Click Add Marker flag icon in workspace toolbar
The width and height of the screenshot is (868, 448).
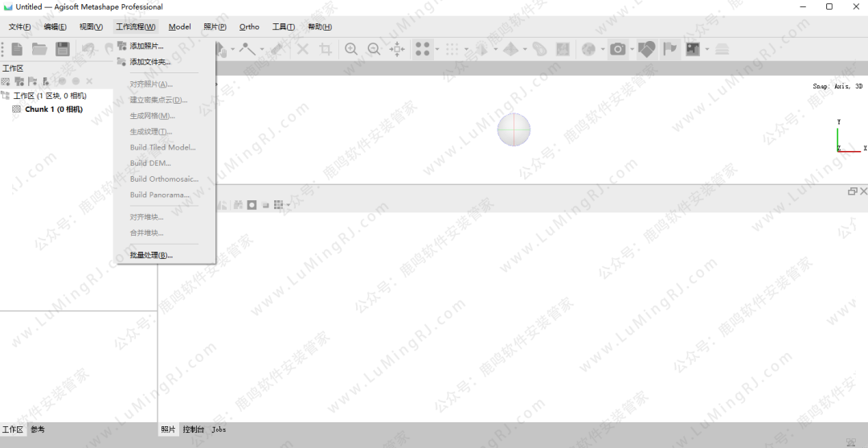coord(33,81)
